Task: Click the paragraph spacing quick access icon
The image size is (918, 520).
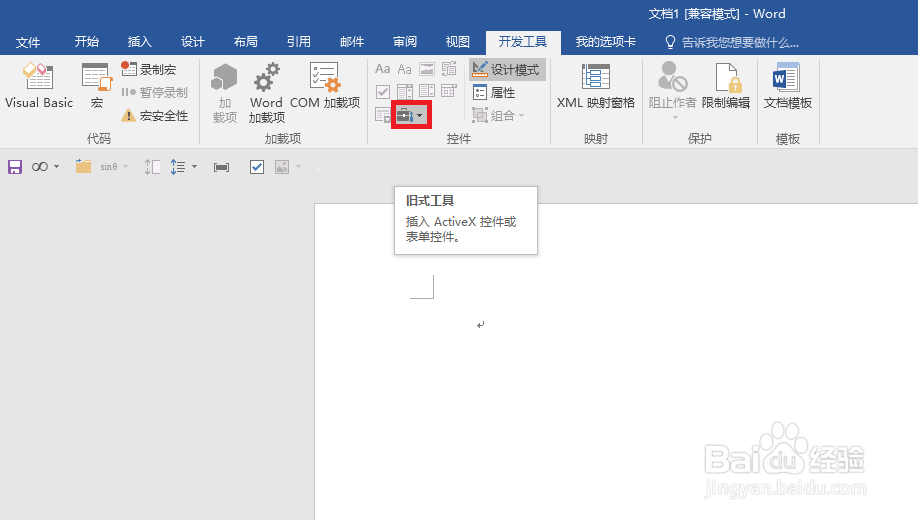Action: (152, 167)
